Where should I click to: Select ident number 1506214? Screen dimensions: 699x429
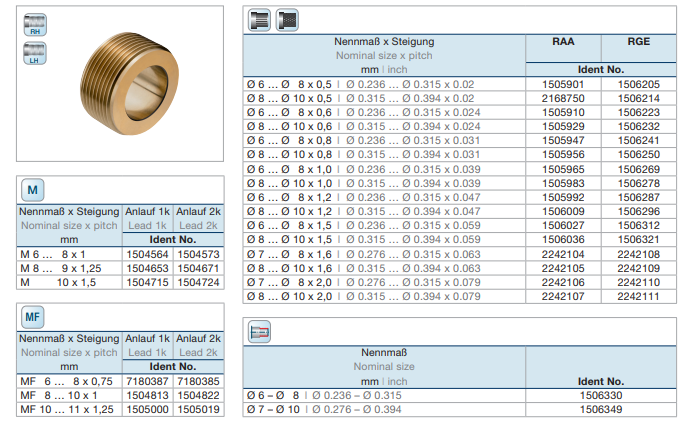tap(638, 98)
